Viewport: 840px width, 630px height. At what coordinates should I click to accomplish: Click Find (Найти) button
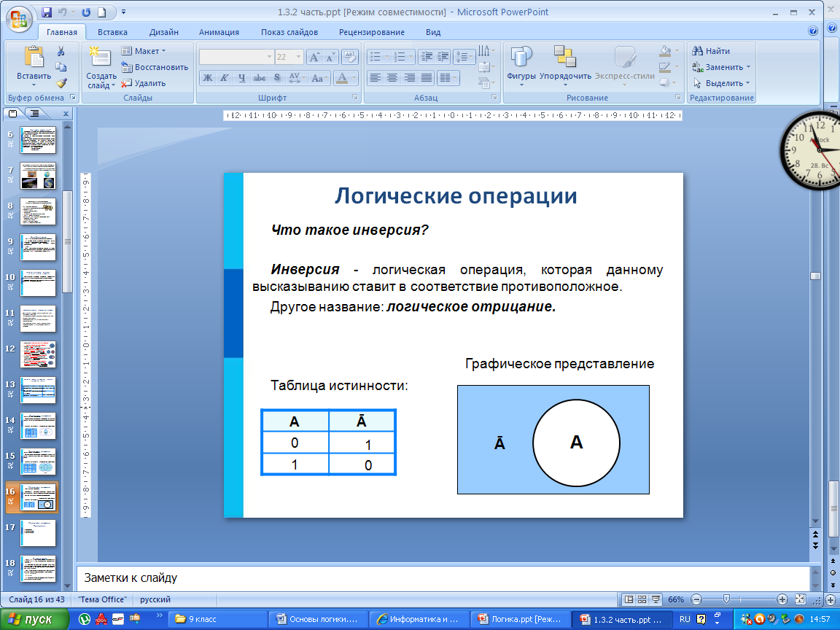pos(711,51)
